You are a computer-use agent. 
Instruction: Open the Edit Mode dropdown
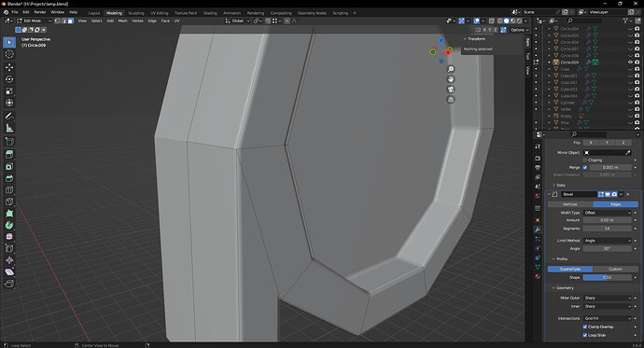(x=35, y=21)
